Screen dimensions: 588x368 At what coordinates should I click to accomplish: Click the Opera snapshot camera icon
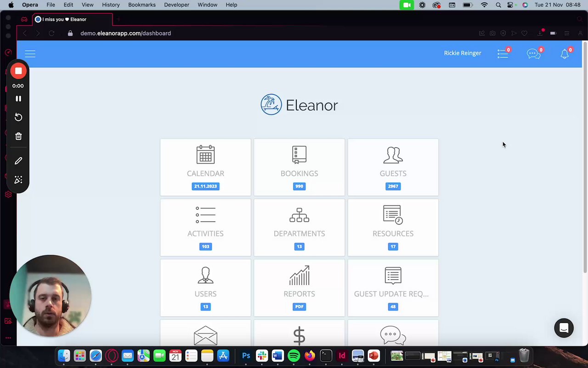click(x=492, y=33)
